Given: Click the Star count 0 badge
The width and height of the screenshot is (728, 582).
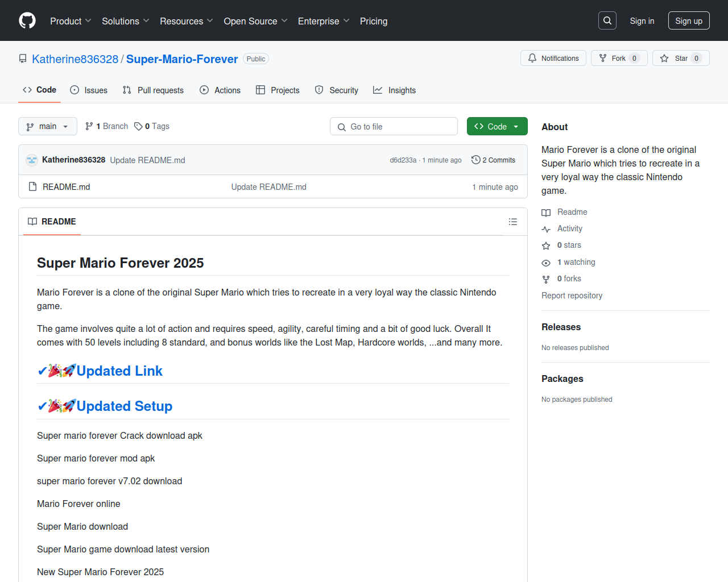Looking at the screenshot, I should coord(697,59).
